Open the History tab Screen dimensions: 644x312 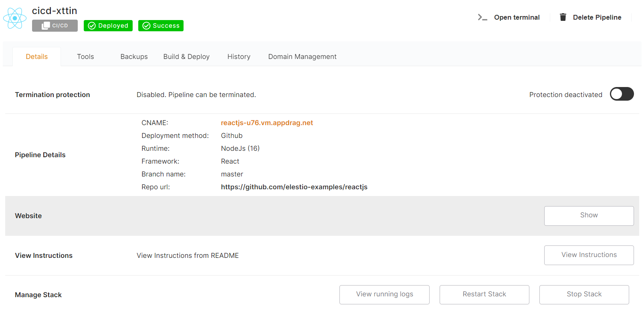pyautogui.click(x=239, y=57)
